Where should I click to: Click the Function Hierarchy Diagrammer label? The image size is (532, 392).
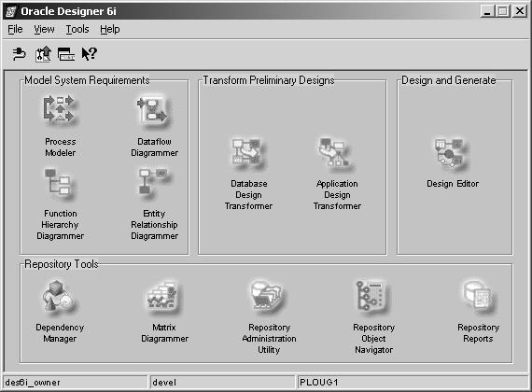coord(61,224)
